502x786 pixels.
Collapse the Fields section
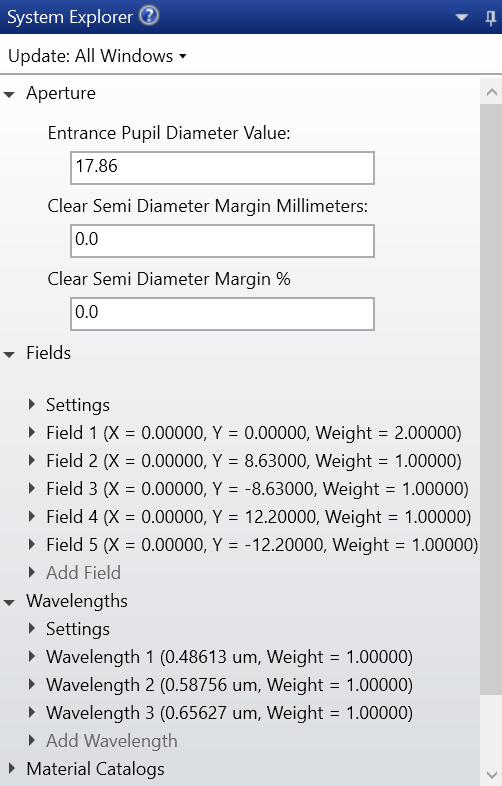click(x=9, y=354)
